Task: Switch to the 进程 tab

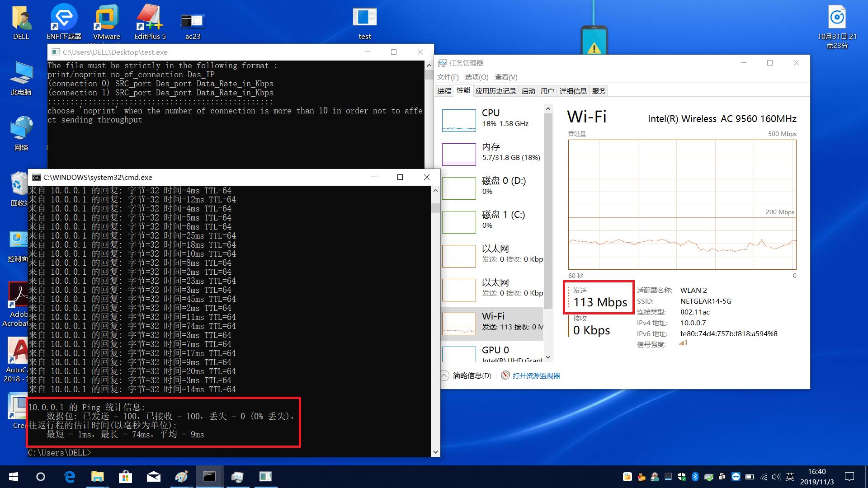Action: [x=444, y=91]
